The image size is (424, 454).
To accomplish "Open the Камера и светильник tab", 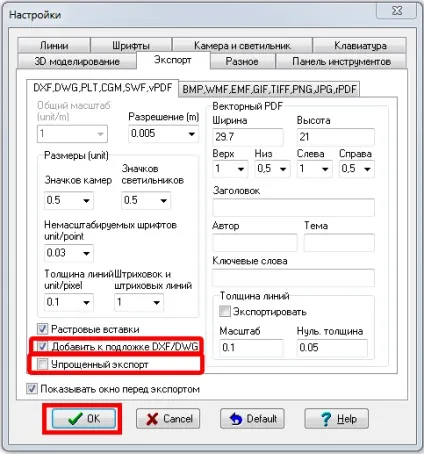I will [242, 45].
